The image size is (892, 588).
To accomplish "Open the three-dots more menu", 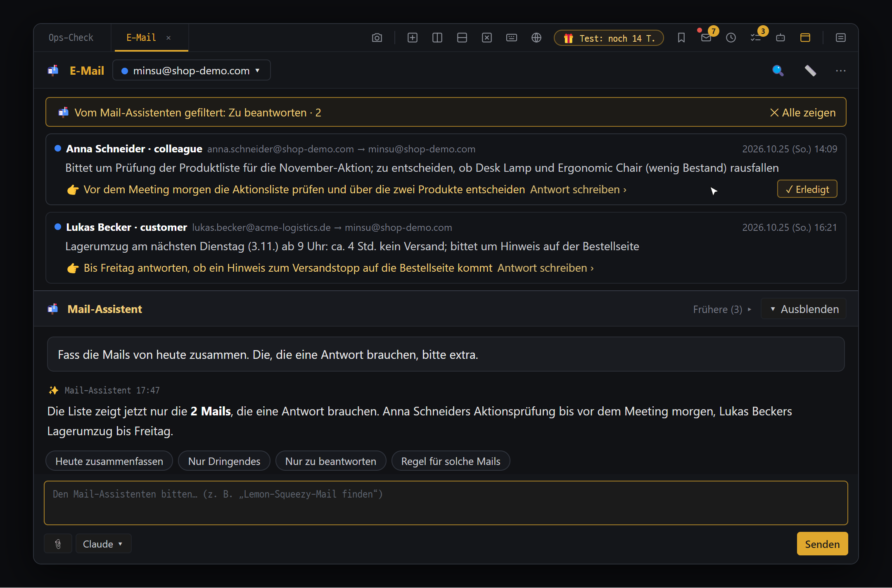I will click(x=840, y=71).
